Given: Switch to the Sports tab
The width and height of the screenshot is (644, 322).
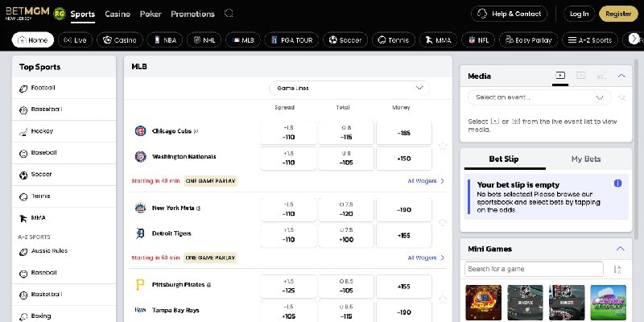Looking at the screenshot, I should click(x=83, y=14).
